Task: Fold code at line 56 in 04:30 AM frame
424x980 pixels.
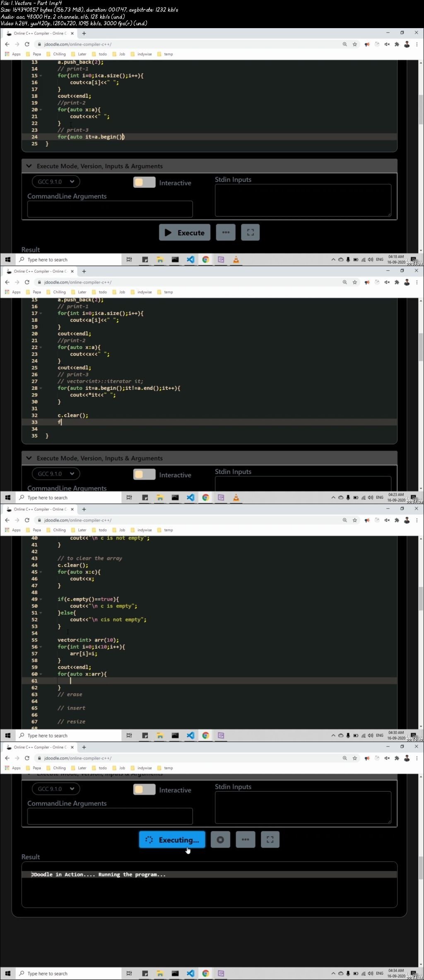Action: (41, 647)
